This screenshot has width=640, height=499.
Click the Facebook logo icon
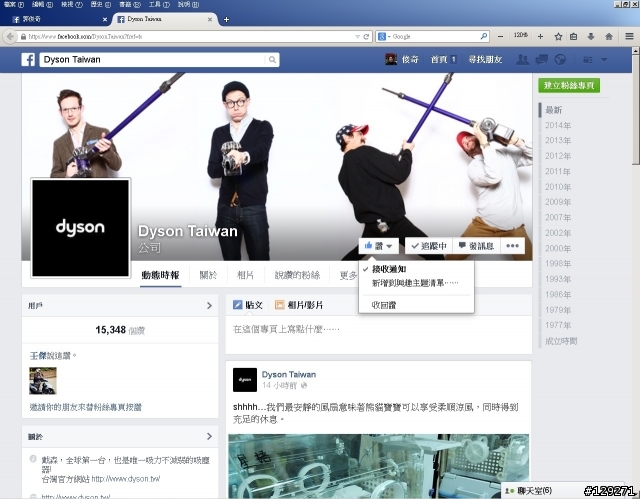(28, 60)
